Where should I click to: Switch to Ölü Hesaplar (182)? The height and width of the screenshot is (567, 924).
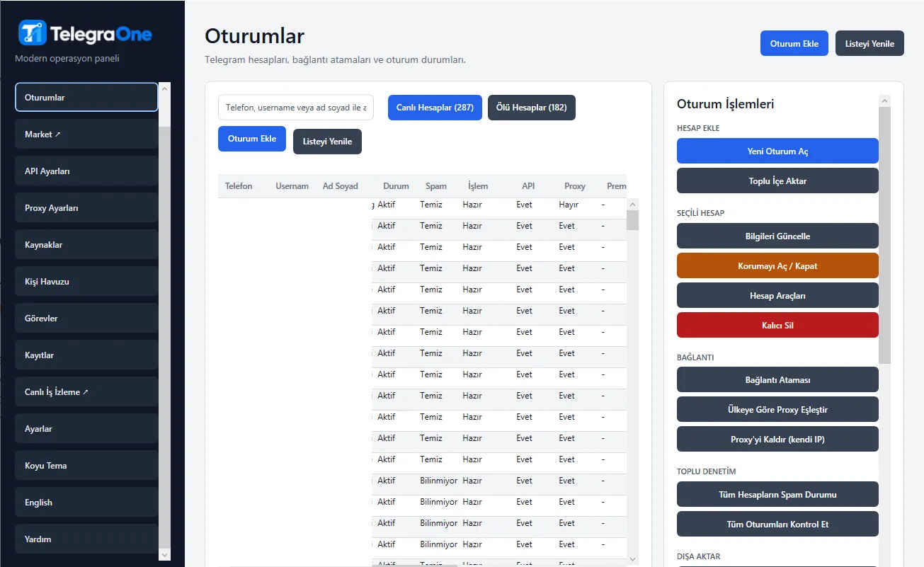coord(532,108)
